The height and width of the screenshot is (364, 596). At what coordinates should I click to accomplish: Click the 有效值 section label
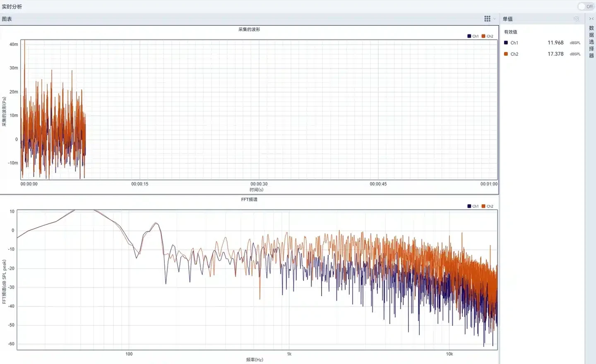tap(510, 32)
